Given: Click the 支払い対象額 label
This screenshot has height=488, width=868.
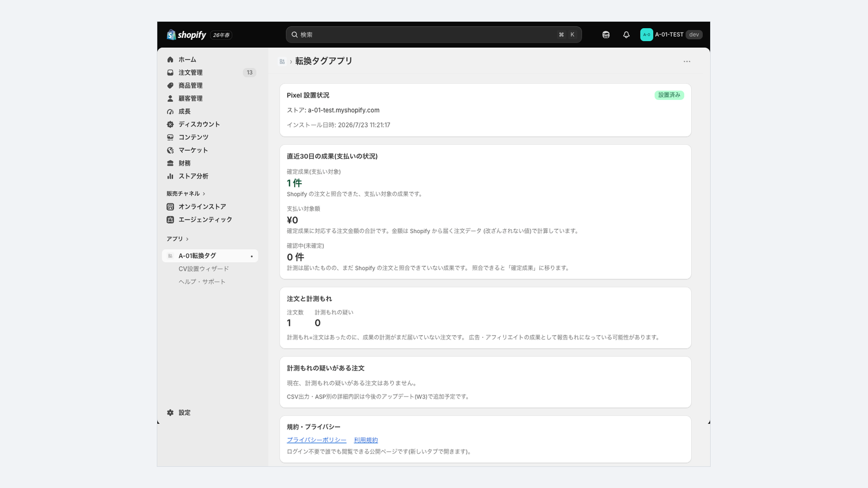Looking at the screenshot, I should click(303, 209).
